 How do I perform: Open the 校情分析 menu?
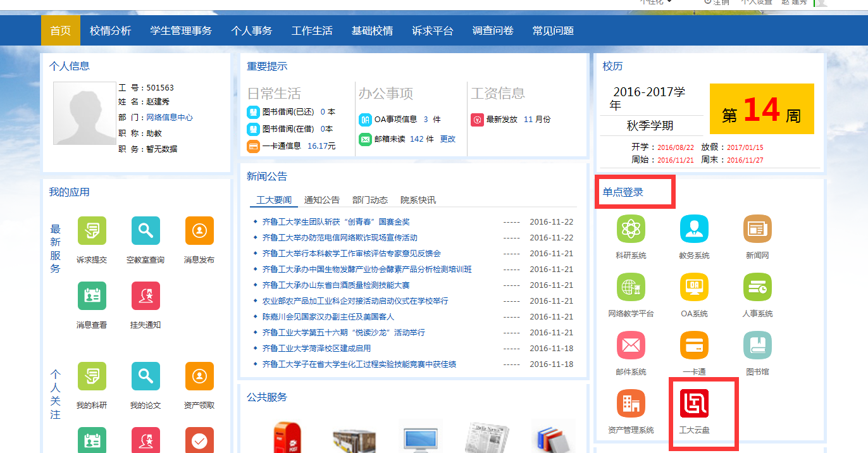pyautogui.click(x=111, y=30)
